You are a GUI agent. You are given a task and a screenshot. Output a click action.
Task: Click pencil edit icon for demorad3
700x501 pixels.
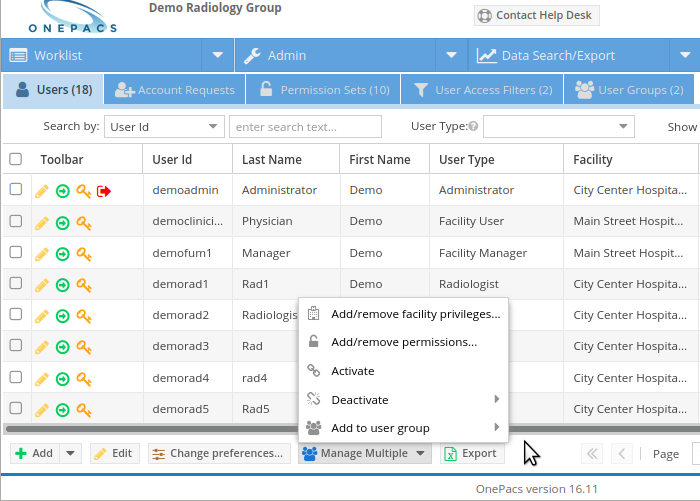42,347
